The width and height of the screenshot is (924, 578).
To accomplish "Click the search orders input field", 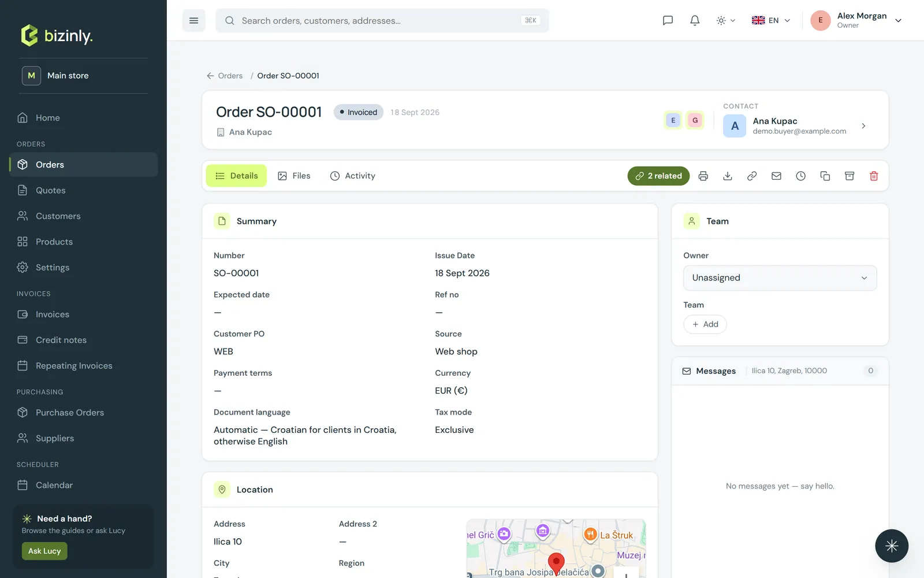I will 382,20.
